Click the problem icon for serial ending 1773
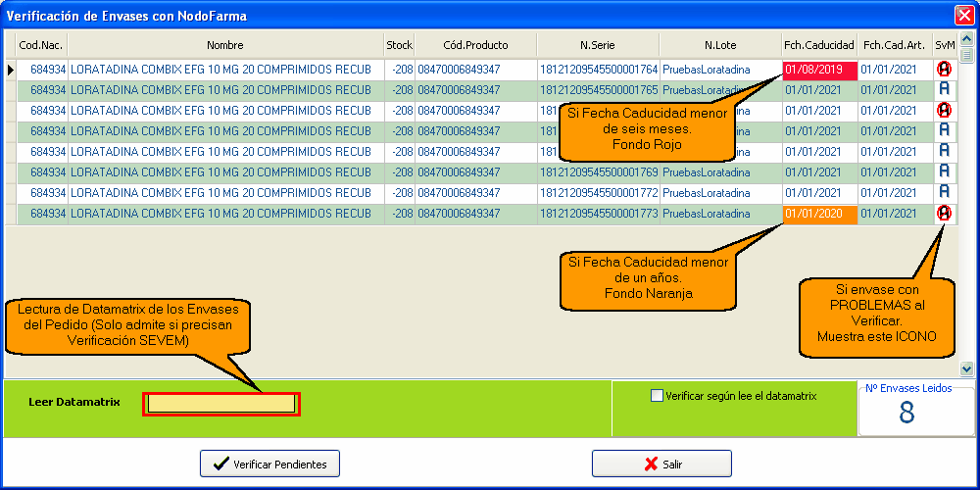The image size is (980, 490). 944,214
